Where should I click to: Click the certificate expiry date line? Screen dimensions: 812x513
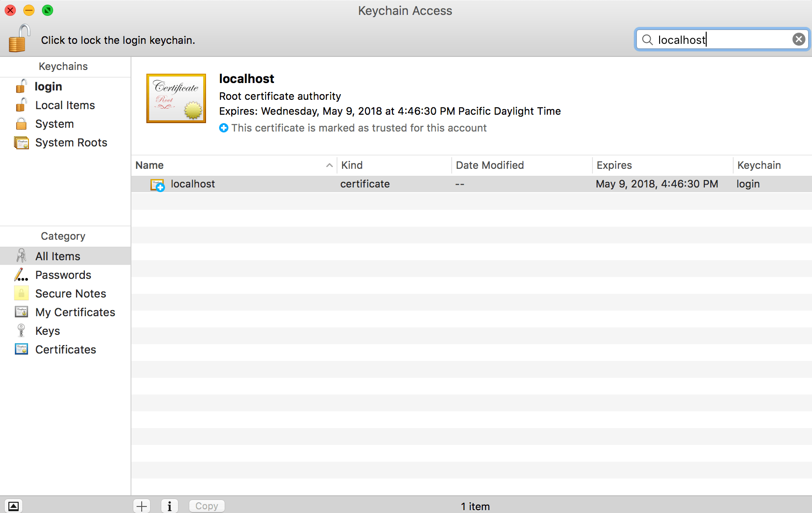pos(390,111)
